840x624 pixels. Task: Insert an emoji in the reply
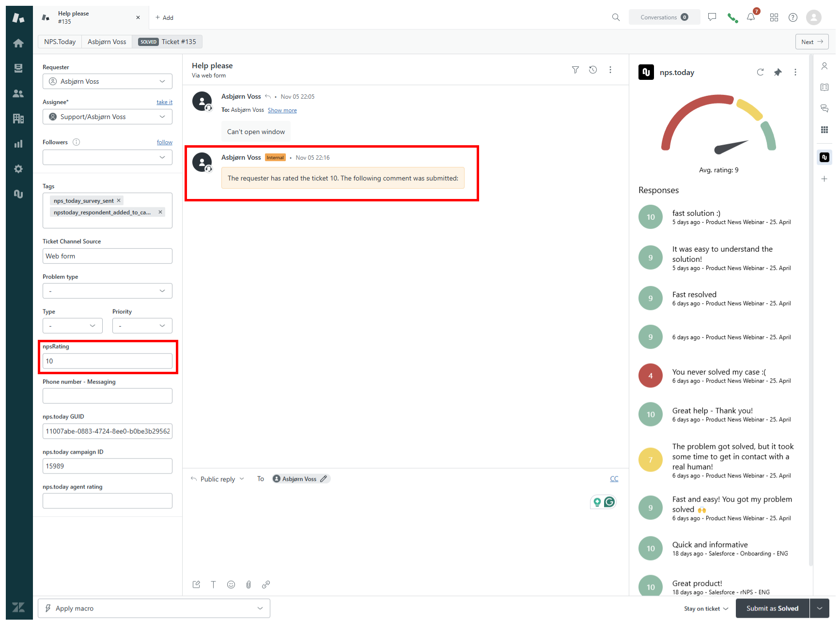(x=231, y=584)
